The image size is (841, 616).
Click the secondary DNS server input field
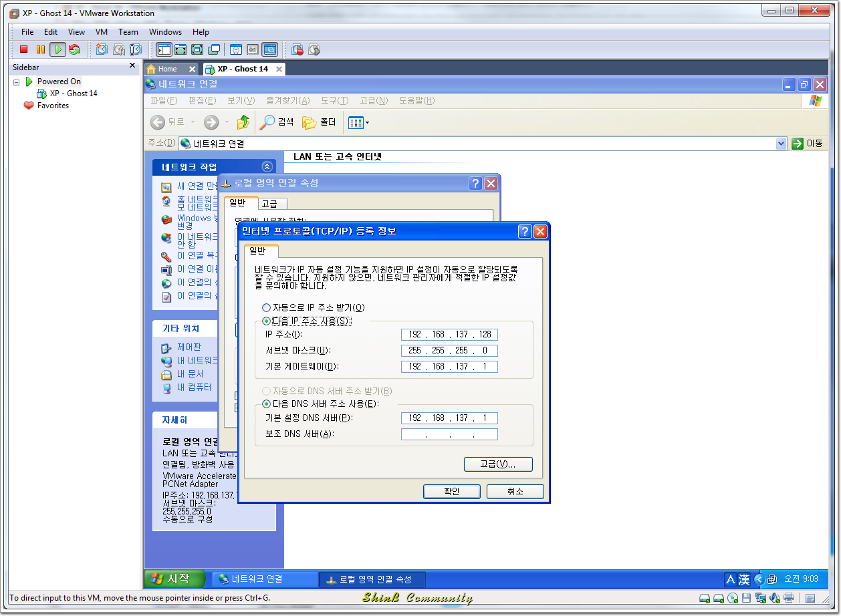click(449, 435)
